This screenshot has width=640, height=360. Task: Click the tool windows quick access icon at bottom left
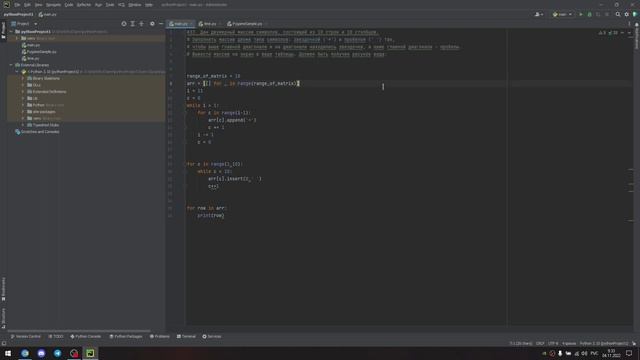4,343
